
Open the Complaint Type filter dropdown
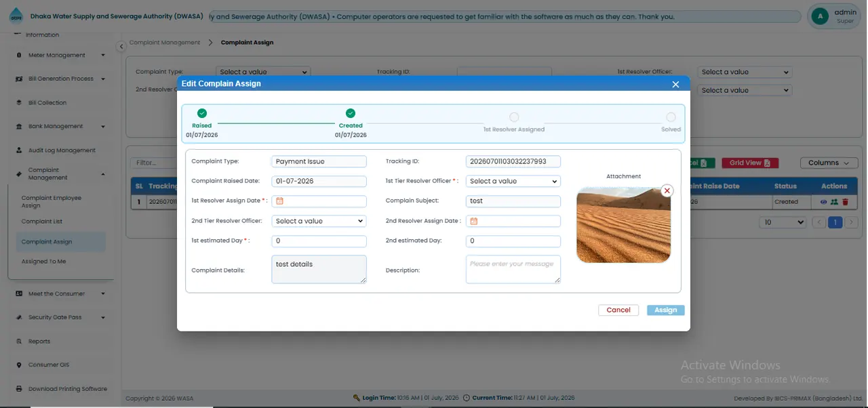pos(263,72)
